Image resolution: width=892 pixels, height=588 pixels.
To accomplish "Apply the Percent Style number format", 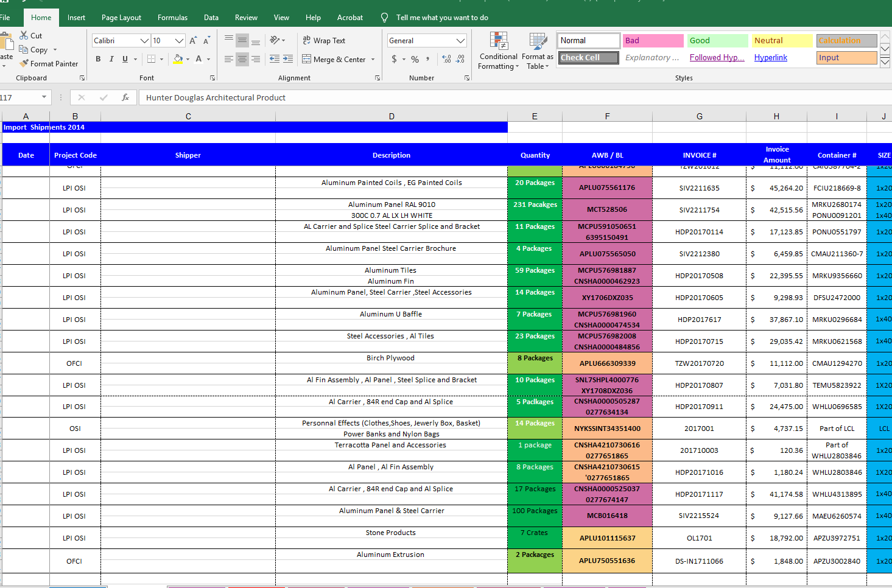I will [415, 59].
